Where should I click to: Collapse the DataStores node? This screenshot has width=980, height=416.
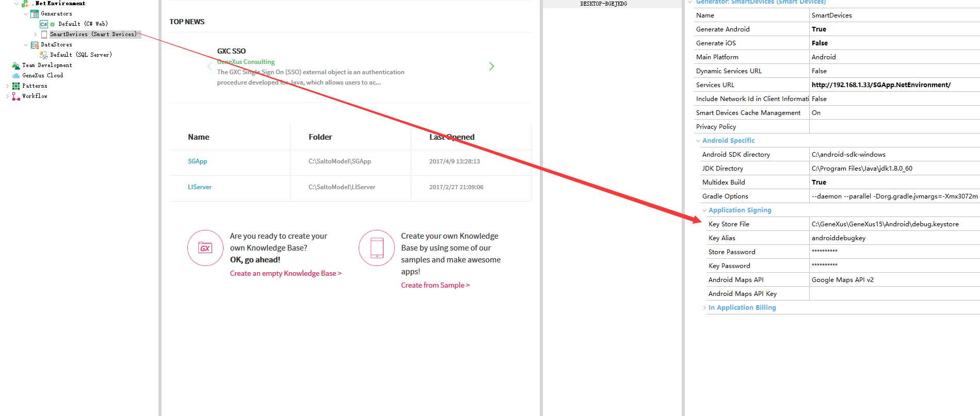click(26, 45)
